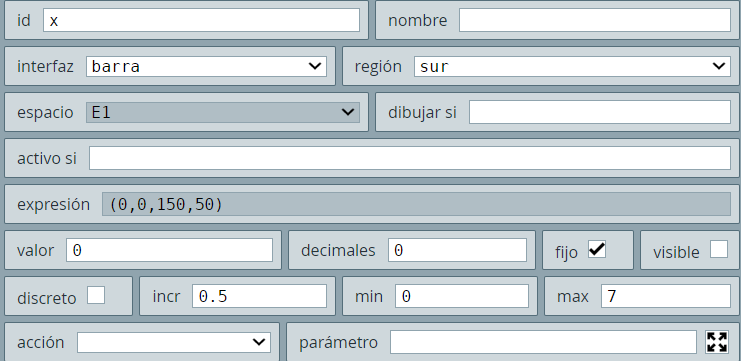This screenshot has width=741, height=361.
Task: Click the expresión label
Action: tap(53, 205)
